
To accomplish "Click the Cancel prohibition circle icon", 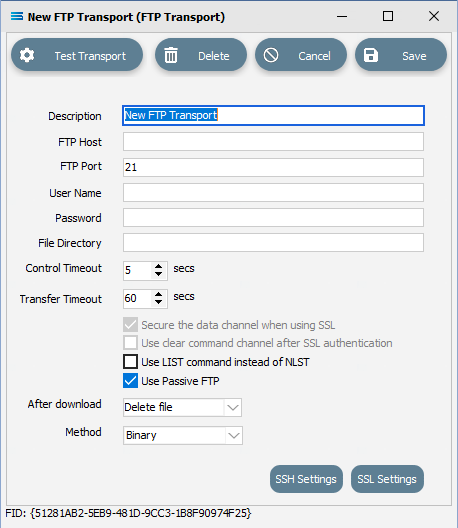I will point(271,55).
